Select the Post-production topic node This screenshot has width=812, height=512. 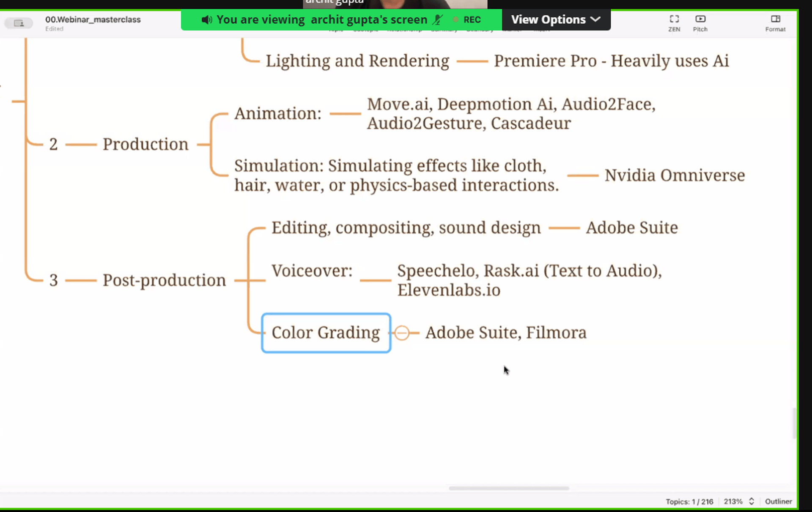tap(164, 280)
